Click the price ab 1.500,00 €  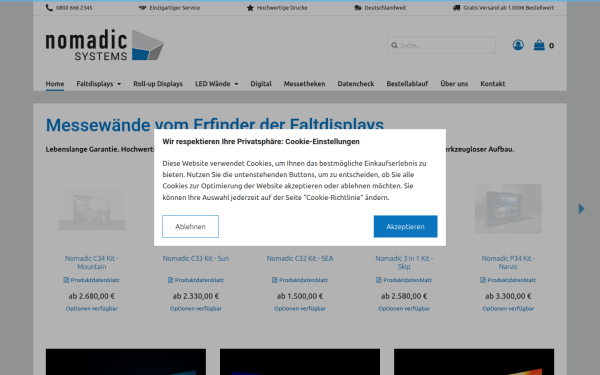pos(300,296)
